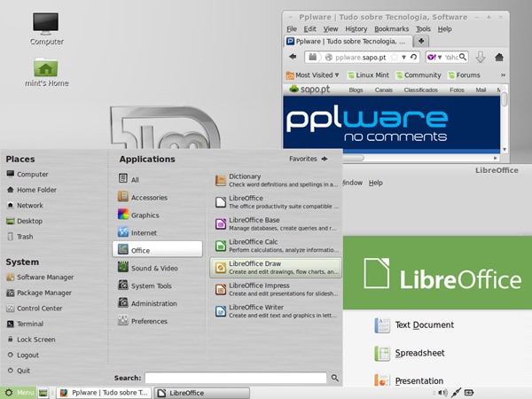Open Trash under Places
This screenshot has height=399, width=532.
point(20,237)
